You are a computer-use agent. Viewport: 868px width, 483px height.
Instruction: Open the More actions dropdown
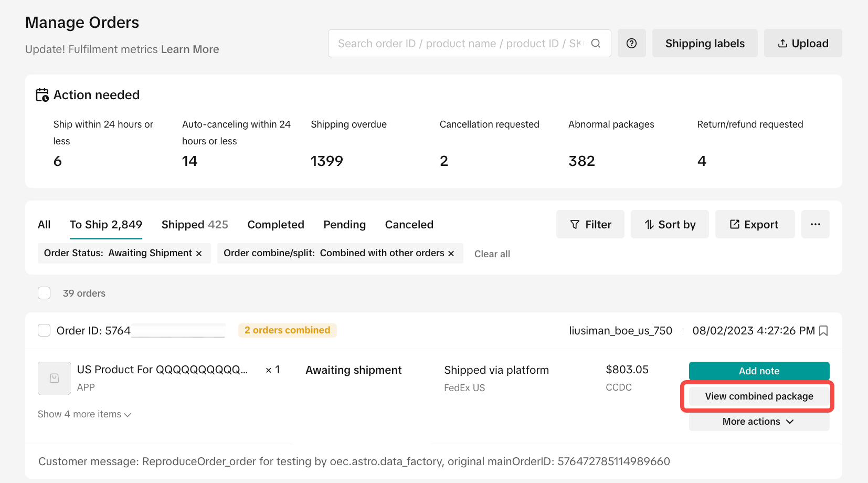758,422
